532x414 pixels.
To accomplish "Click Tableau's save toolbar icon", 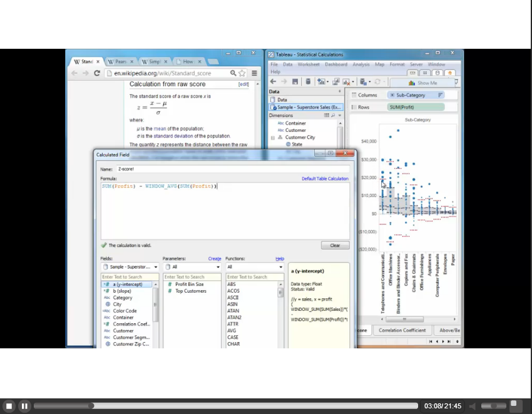I will tap(295, 82).
